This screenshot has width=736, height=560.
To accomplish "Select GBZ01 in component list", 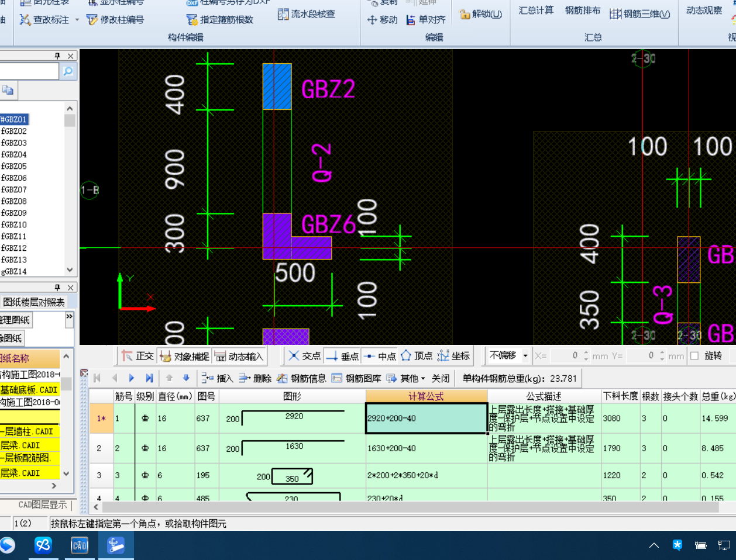I will (14, 119).
